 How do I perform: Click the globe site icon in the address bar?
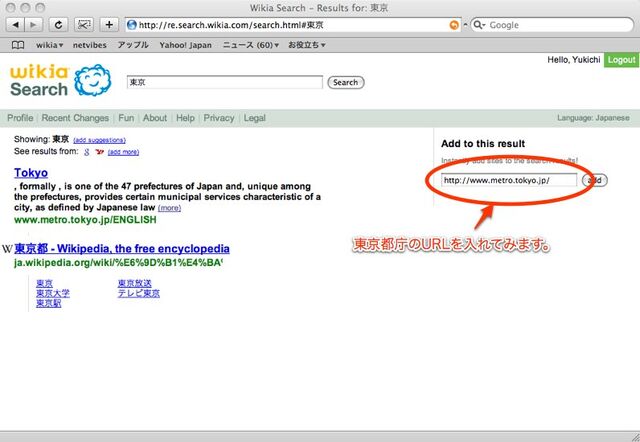point(131,25)
